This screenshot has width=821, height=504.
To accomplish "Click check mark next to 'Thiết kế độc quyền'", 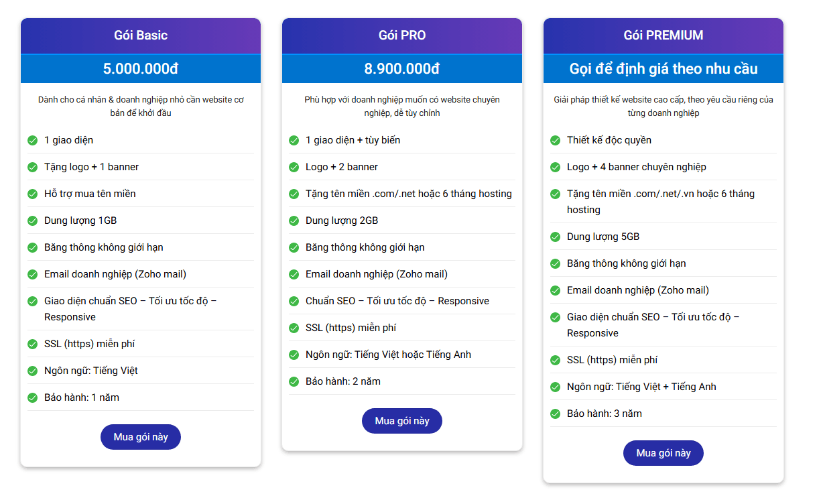I will 555,140.
